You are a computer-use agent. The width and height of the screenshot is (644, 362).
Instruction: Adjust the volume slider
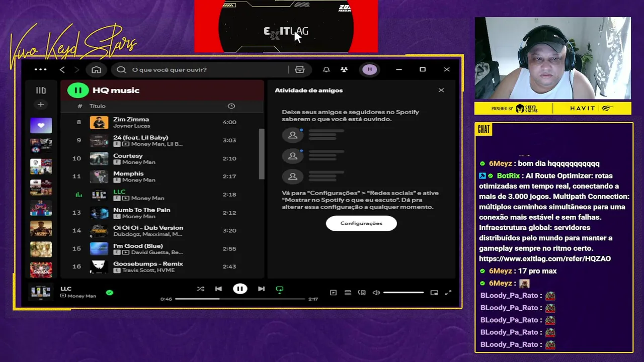click(404, 293)
